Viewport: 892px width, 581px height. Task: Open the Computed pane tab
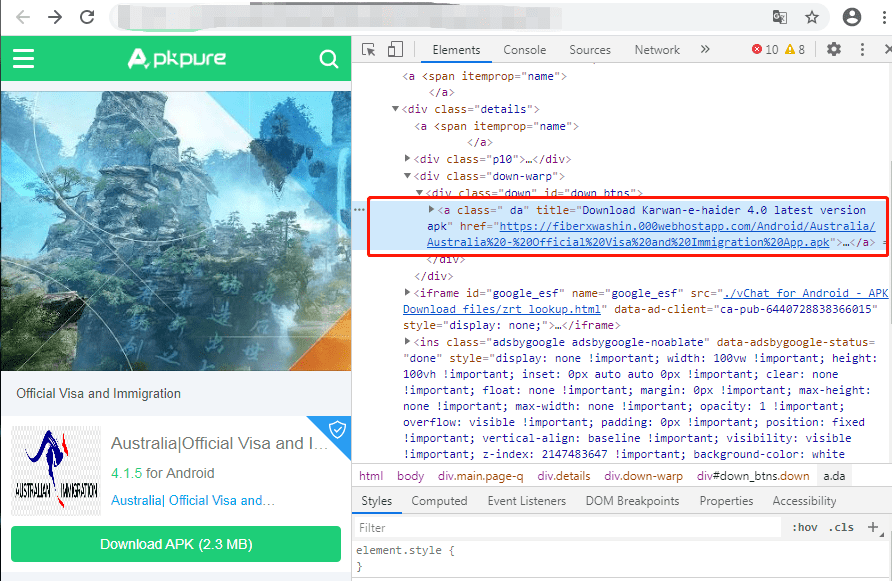[x=439, y=501]
